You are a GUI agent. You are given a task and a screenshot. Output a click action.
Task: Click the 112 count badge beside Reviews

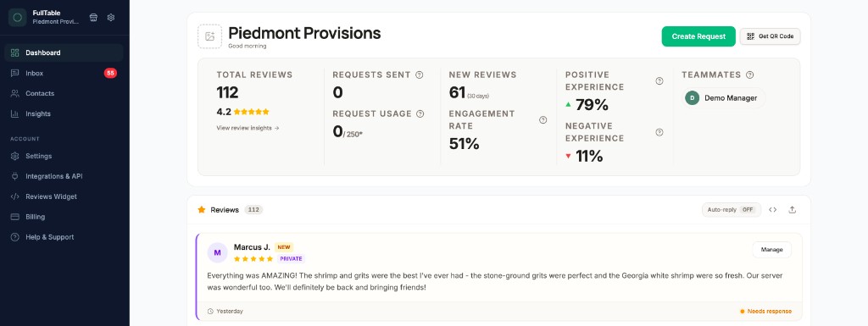pyautogui.click(x=253, y=210)
